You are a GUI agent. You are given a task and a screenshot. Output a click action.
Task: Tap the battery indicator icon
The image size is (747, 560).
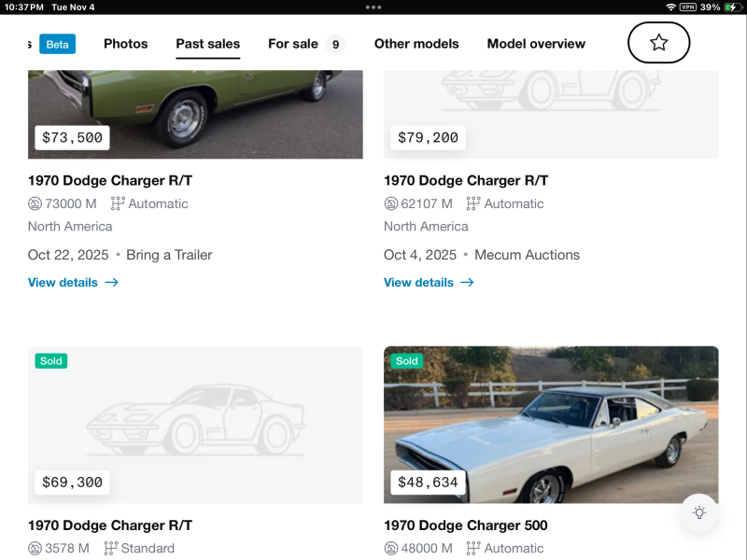pyautogui.click(x=733, y=7)
